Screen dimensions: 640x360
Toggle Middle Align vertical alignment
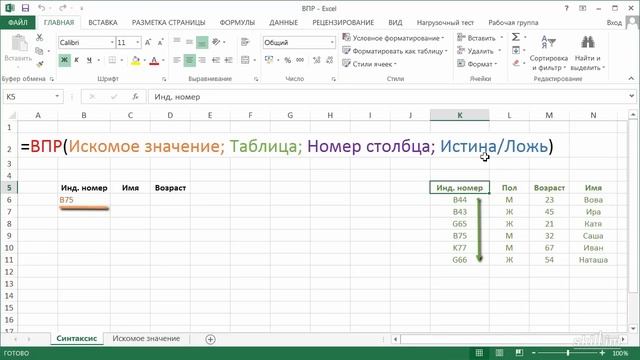pos(189,42)
